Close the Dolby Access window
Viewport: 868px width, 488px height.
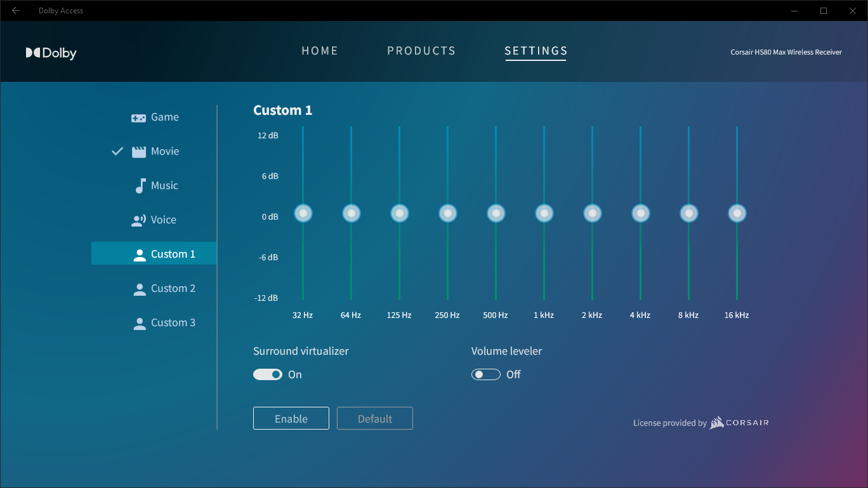pyautogui.click(x=853, y=11)
